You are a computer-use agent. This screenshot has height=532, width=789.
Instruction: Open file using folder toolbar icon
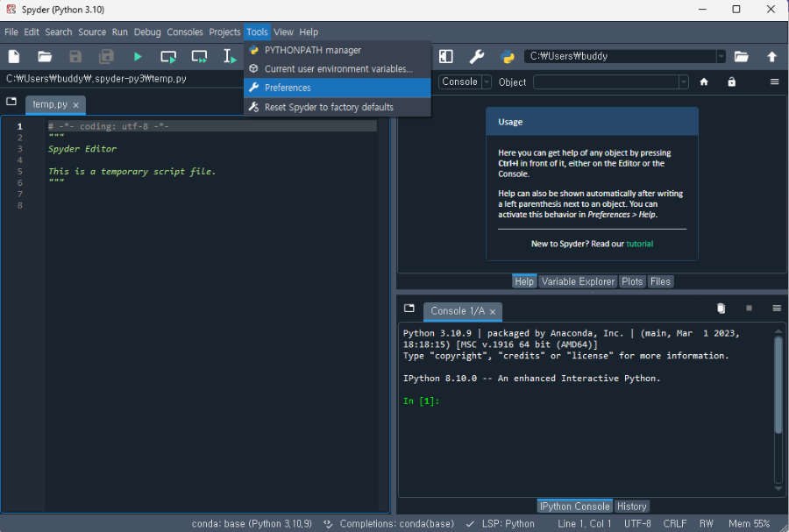coord(45,56)
